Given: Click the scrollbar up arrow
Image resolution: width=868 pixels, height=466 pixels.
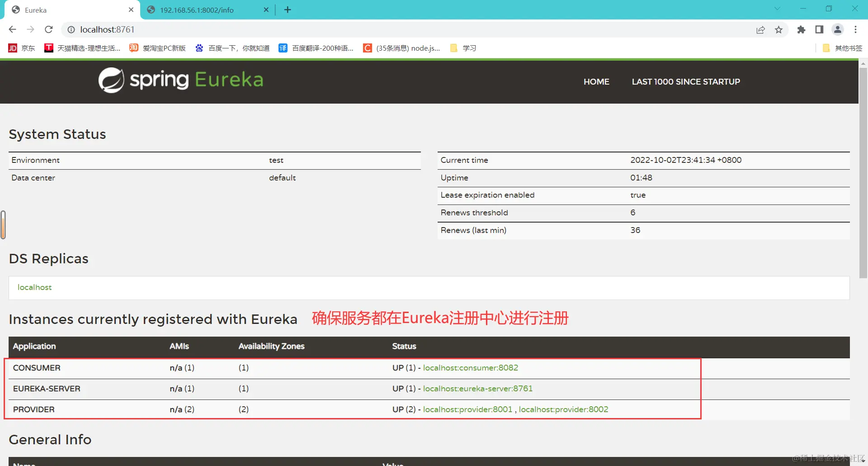Looking at the screenshot, I should 863,63.
